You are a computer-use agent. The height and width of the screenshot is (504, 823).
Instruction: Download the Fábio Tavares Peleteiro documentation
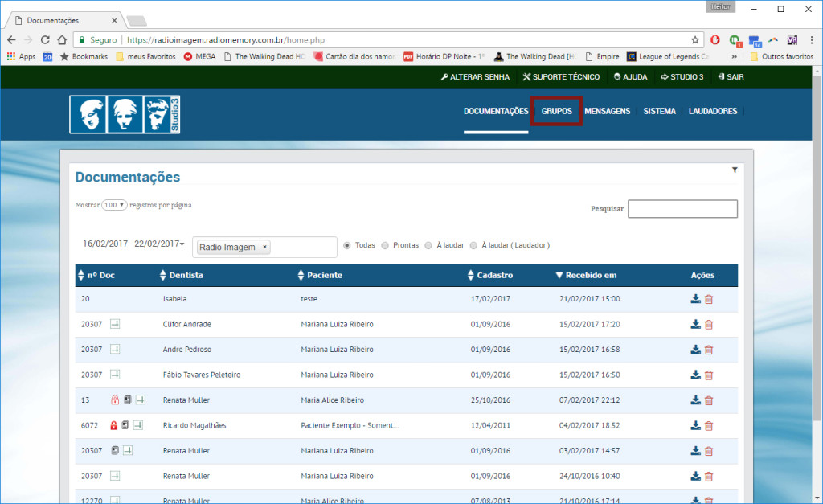695,375
